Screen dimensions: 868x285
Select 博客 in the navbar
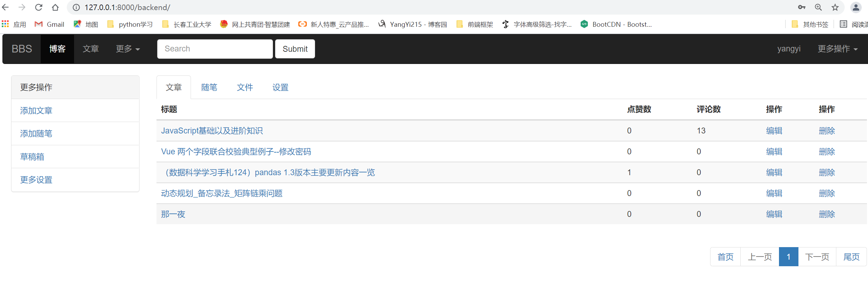(57, 49)
